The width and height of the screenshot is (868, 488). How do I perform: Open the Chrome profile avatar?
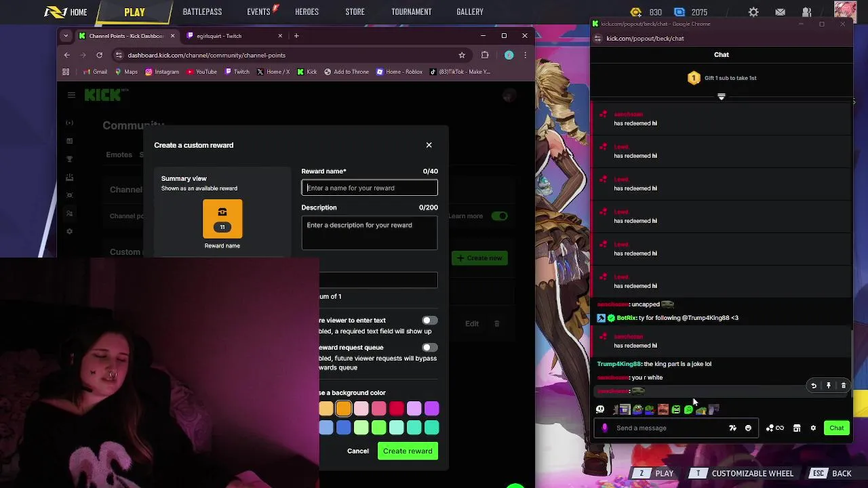click(x=509, y=56)
